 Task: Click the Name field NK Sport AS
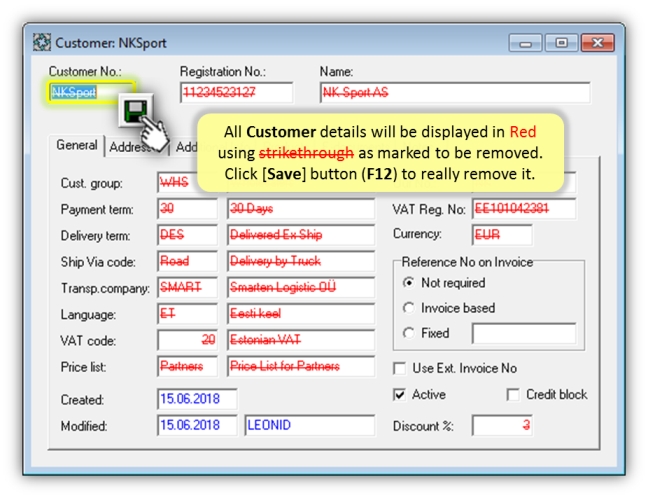click(x=455, y=93)
